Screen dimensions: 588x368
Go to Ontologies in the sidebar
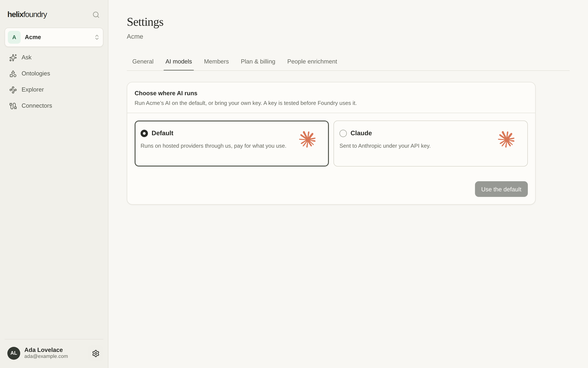coord(36,74)
